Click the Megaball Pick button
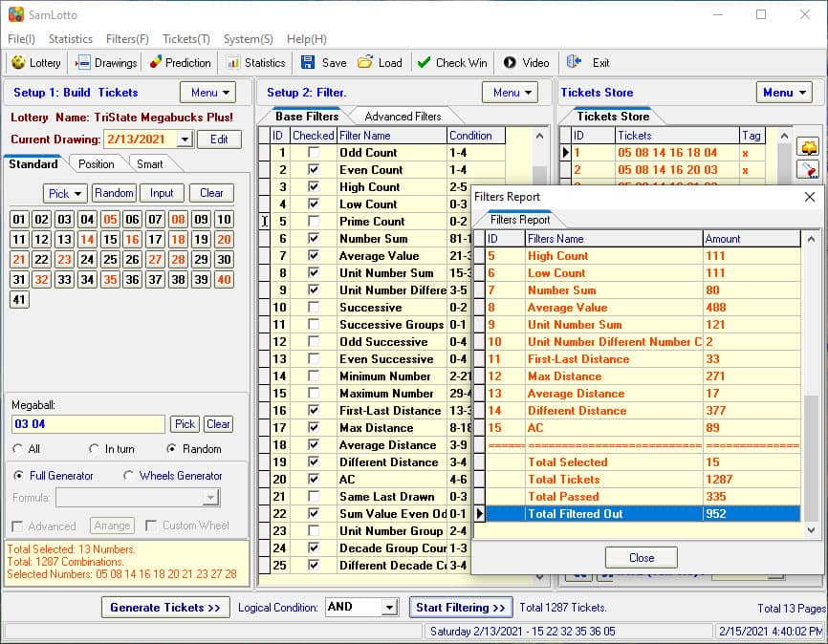 pos(185,424)
